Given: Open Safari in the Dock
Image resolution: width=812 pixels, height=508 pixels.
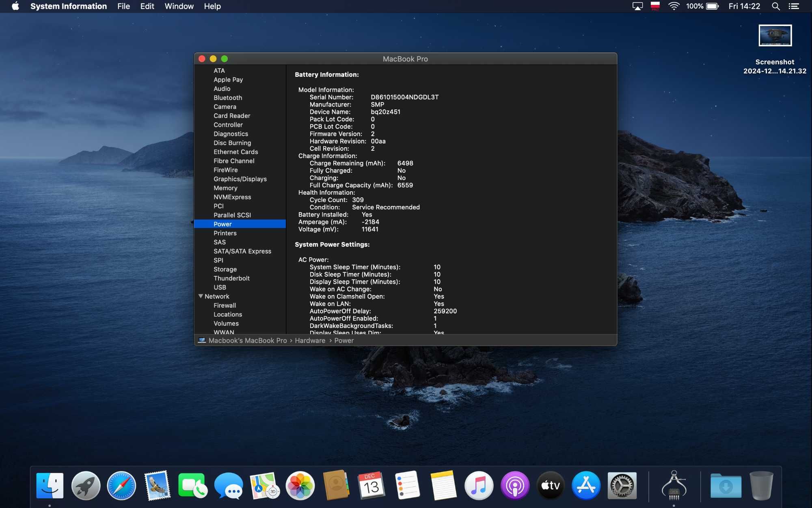Looking at the screenshot, I should click(121, 486).
